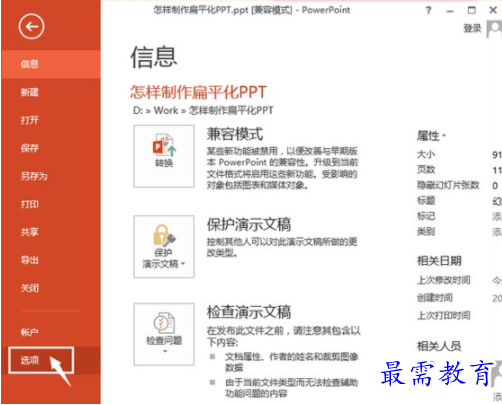Select the 新建 (New) menu item
The image size is (502, 405).
51,92
